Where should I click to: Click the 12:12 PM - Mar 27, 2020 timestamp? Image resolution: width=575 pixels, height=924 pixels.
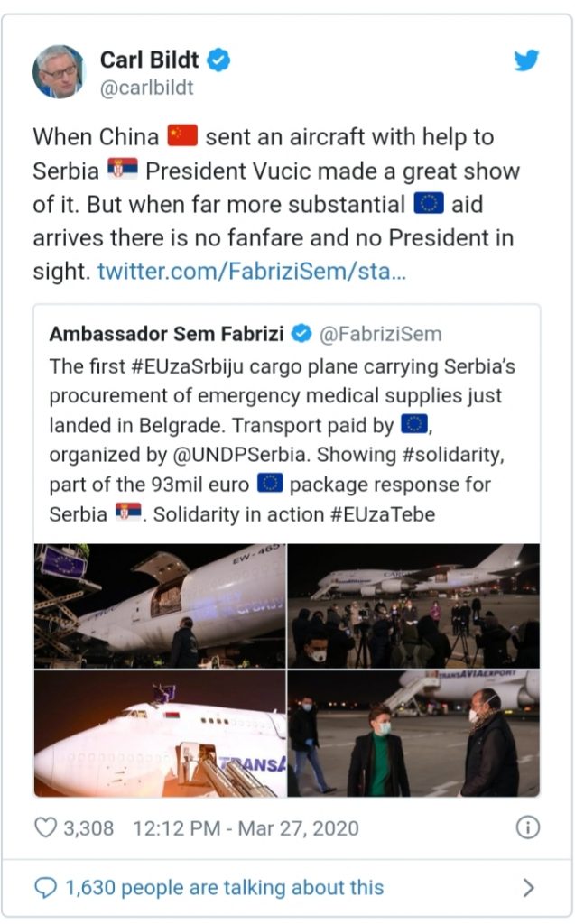pyautogui.click(x=246, y=827)
